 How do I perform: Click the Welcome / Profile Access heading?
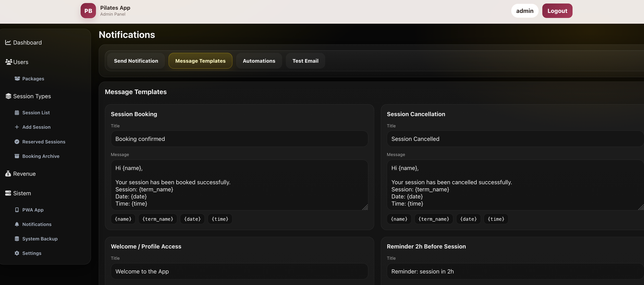point(146,246)
